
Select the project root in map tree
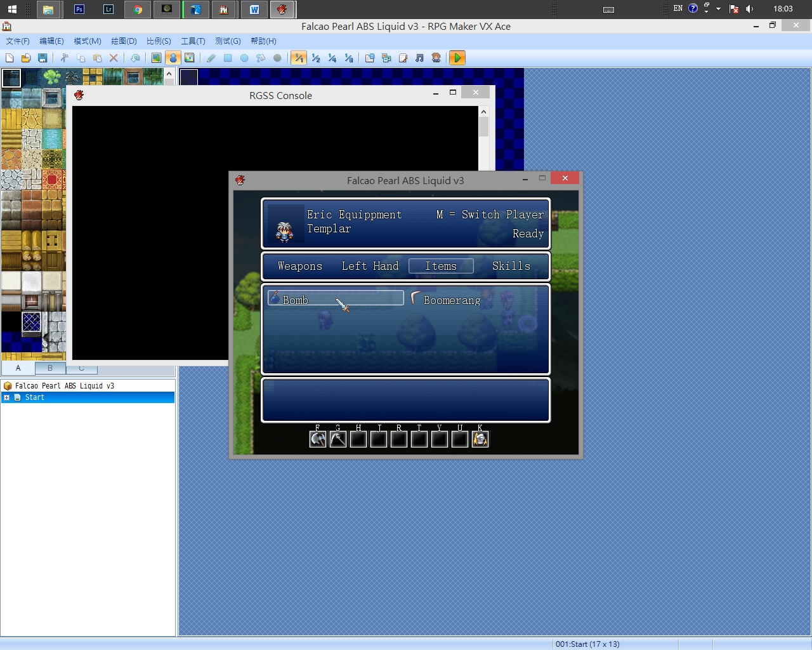pyautogui.click(x=64, y=386)
